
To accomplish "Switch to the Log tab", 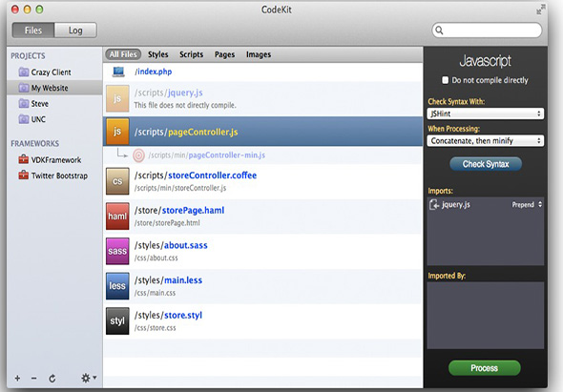I will click(x=75, y=31).
